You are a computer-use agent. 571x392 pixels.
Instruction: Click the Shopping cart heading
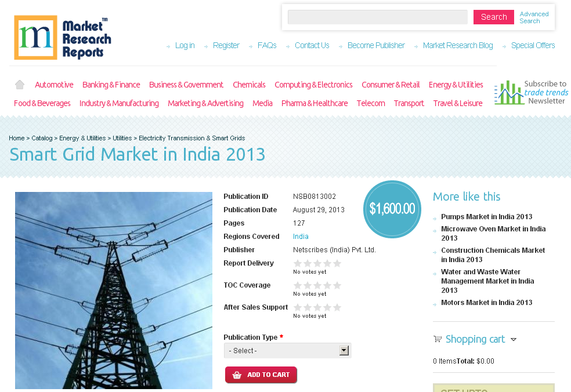(x=475, y=339)
